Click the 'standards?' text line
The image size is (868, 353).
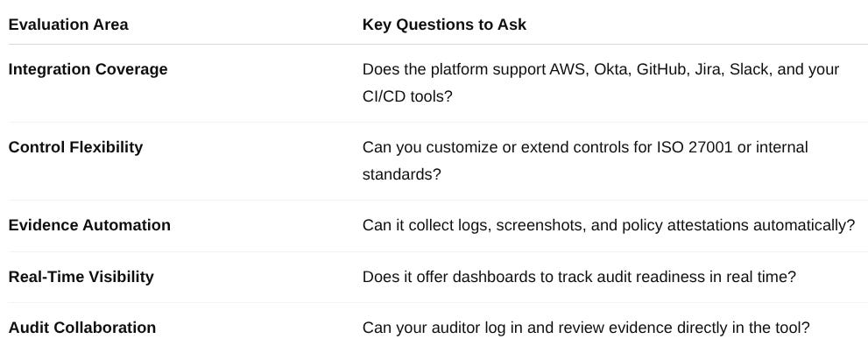(x=402, y=175)
